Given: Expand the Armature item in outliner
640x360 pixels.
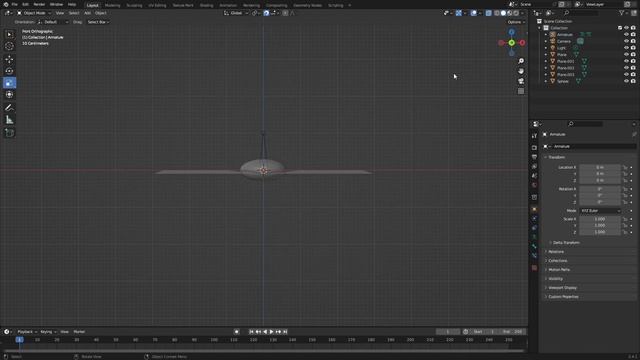Looking at the screenshot, I should click(546, 35).
